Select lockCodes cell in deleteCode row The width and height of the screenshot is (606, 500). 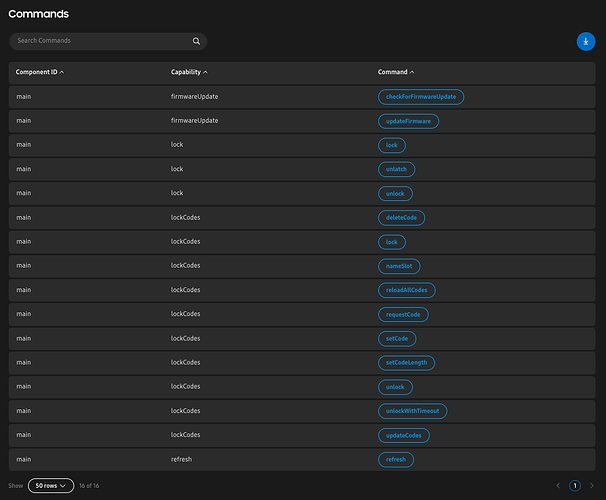click(186, 218)
